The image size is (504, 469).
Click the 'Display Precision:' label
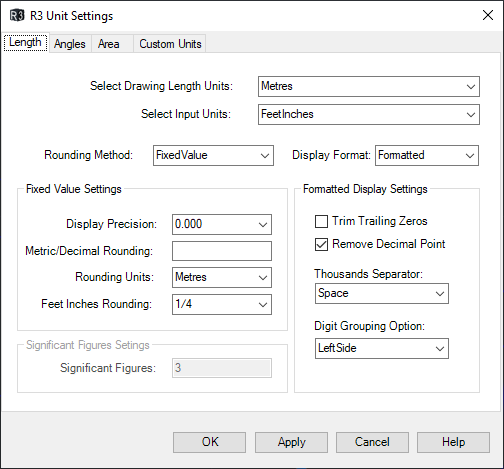click(111, 224)
